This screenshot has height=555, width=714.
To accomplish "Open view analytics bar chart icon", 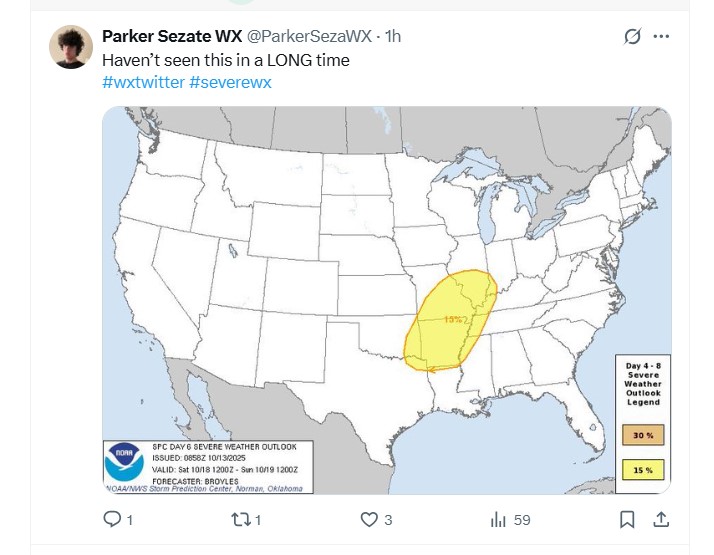I will [x=498, y=519].
